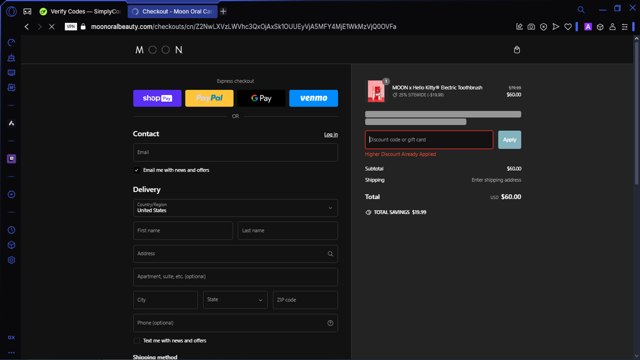Image resolution: width=640 pixels, height=360 pixels.
Task: Open the State dropdown
Action: coord(235,300)
